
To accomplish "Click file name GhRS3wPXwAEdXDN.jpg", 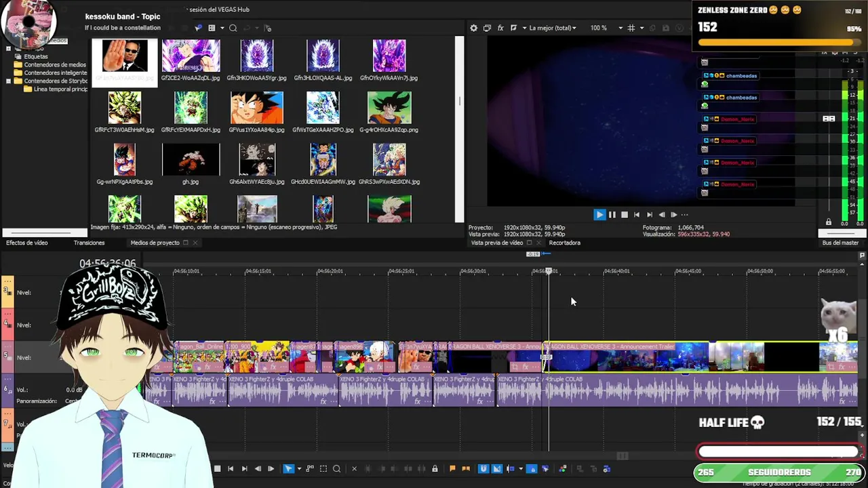I will coord(389,182).
